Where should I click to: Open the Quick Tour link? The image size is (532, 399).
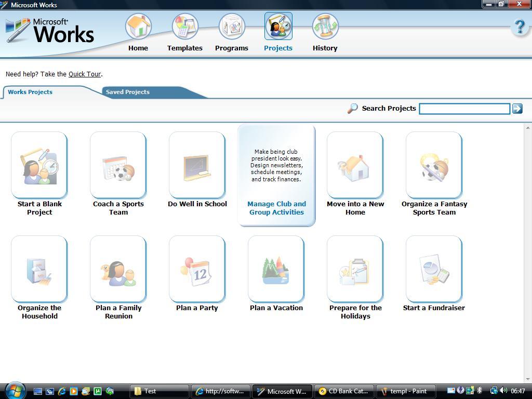click(x=85, y=74)
